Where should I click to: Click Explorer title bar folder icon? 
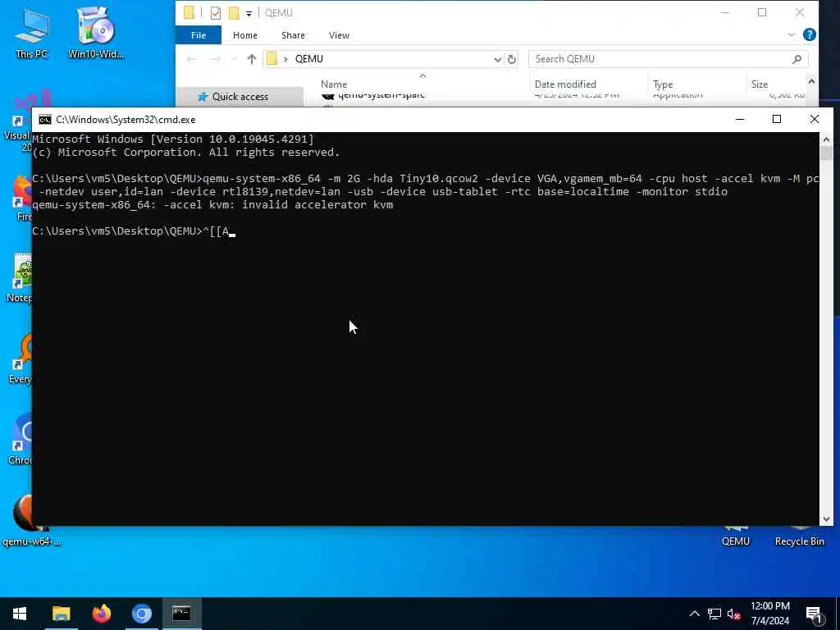pyautogui.click(x=189, y=13)
